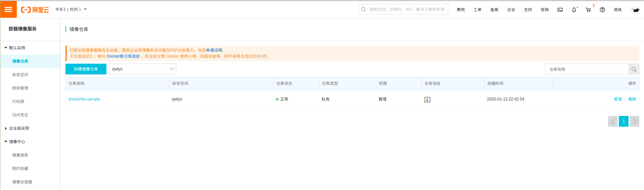The width and height of the screenshot is (644, 190).
Task: Click the 申请试用 link
Action: click(x=214, y=50)
